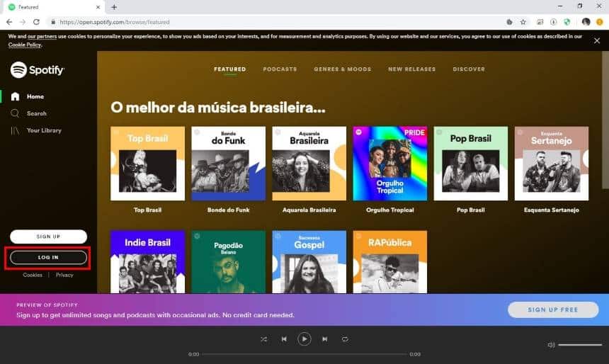Viewport: 609px width, 364px height.
Task: Switch to the Featured tab
Action: [230, 69]
